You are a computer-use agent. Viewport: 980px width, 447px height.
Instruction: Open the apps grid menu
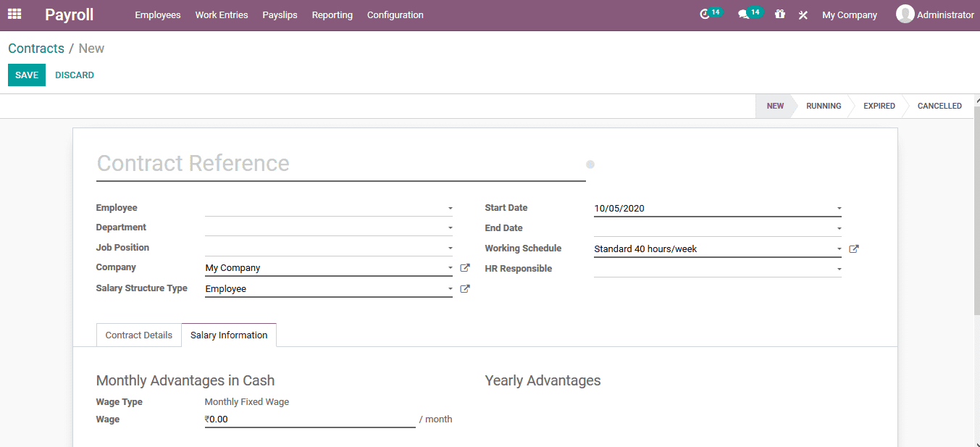[x=14, y=14]
